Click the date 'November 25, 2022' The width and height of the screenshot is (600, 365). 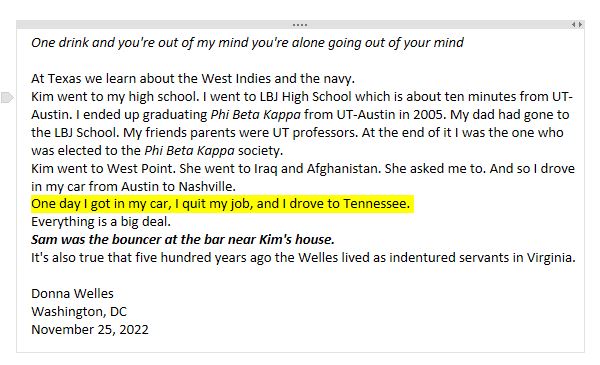(90, 329)
